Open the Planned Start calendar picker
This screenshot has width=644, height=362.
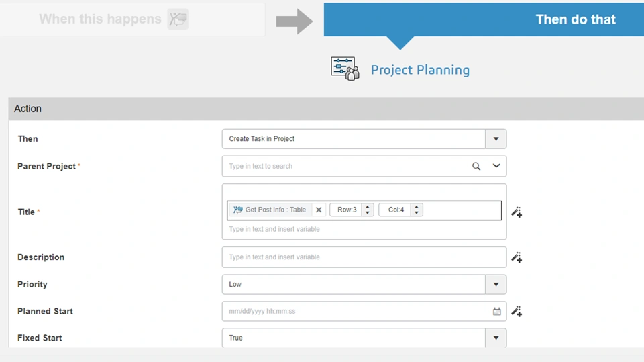[497, 312]
